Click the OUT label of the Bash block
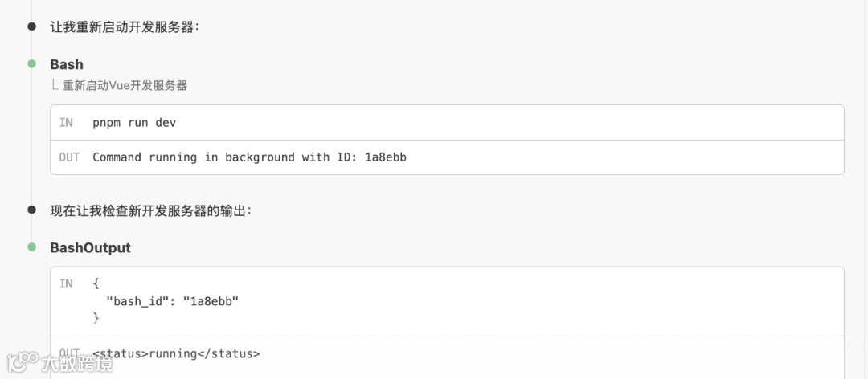This screenshot has width=868, height=379. click(69, 157)
